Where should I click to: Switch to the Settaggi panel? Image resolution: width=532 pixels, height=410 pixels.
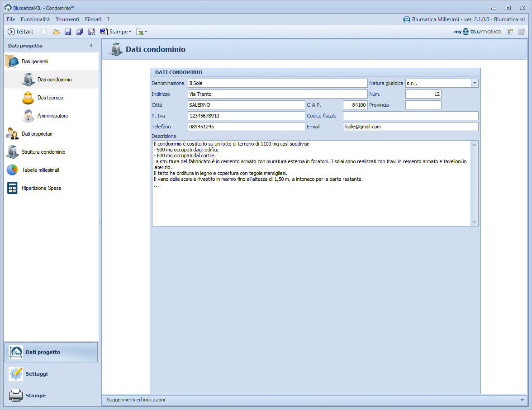point(36,374)
